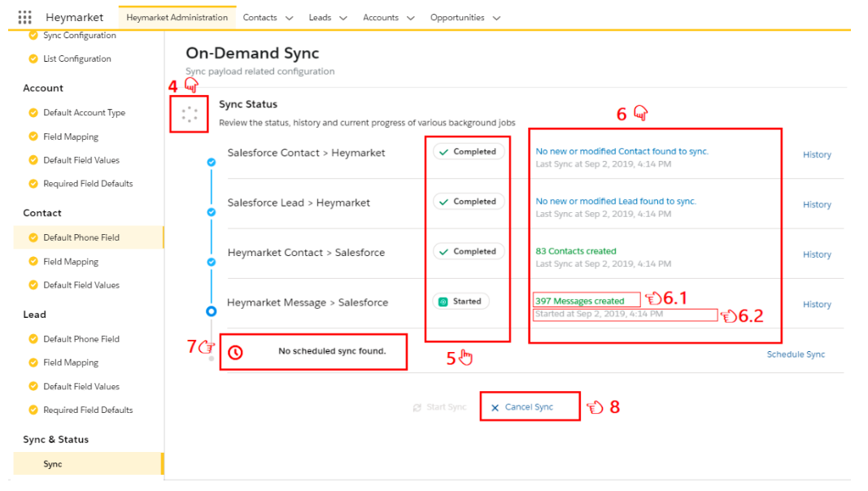Expand the Leads tab dropdown chevron
This screenshot has width=868, height=491.
pyautogui.click(x=343, y=18)
